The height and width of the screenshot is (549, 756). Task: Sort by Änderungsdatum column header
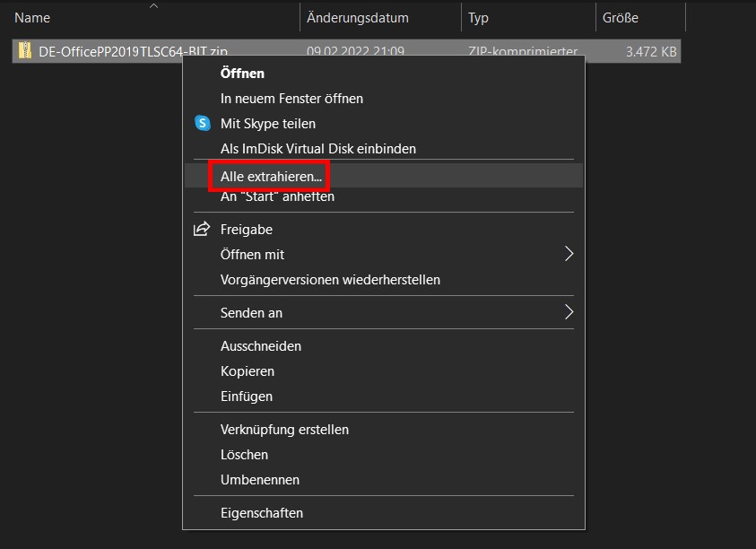357,17
